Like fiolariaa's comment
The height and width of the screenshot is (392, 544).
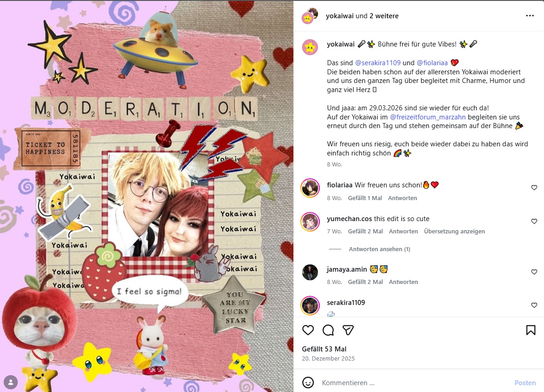coord(534,188)
